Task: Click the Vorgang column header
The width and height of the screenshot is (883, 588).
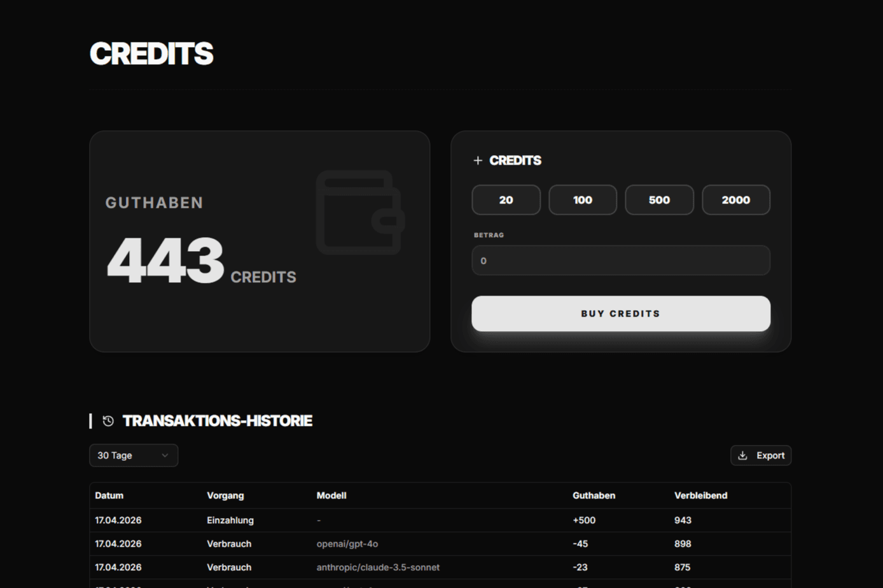Action: pos(225,495)
